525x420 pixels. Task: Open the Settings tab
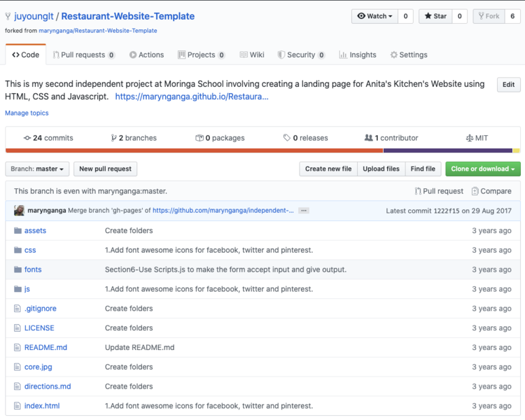click(x=408, y=54)
